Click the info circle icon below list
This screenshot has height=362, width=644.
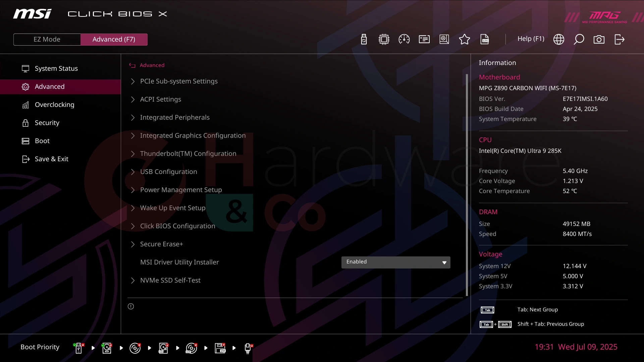131,306
